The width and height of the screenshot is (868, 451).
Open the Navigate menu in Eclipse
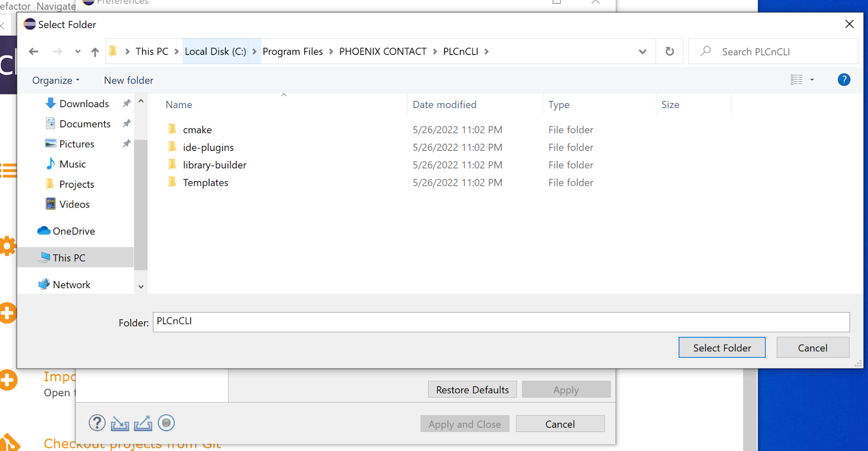pyautogui.click(x=56, y=6)
